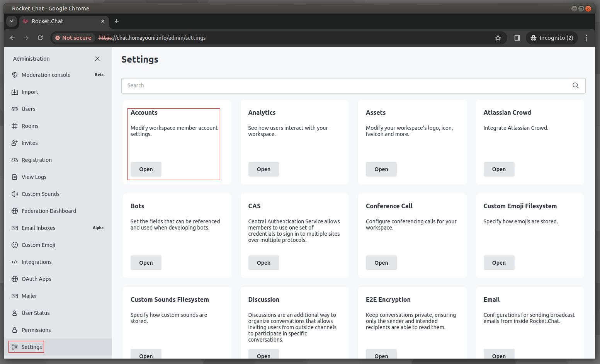Click the Mailer envelope icon
This screenshot has width=600, height=364.
15,296
